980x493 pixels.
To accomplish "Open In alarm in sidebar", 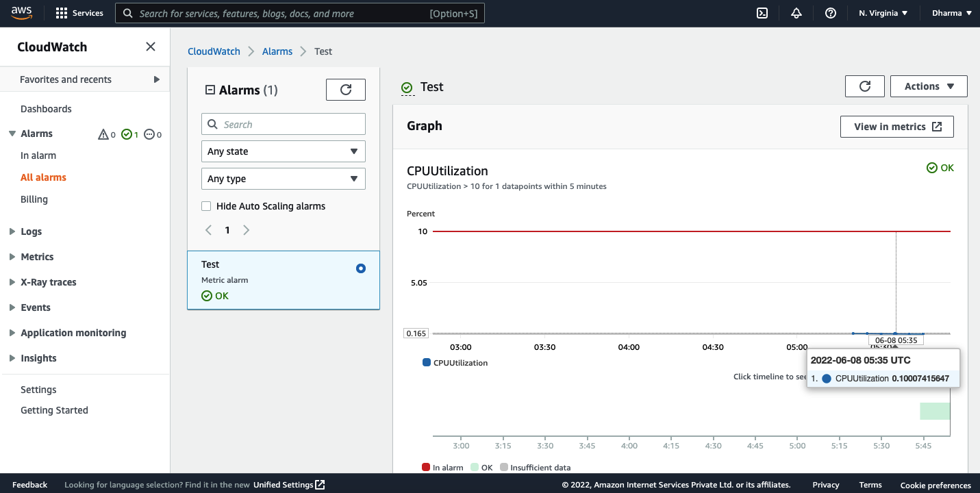I will [x=38, y=155].
